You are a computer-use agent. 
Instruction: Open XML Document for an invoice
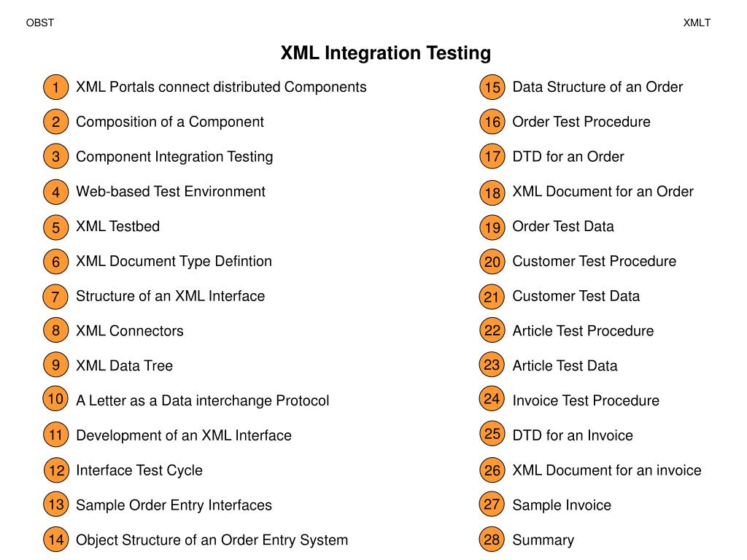[x=606, y=470]
